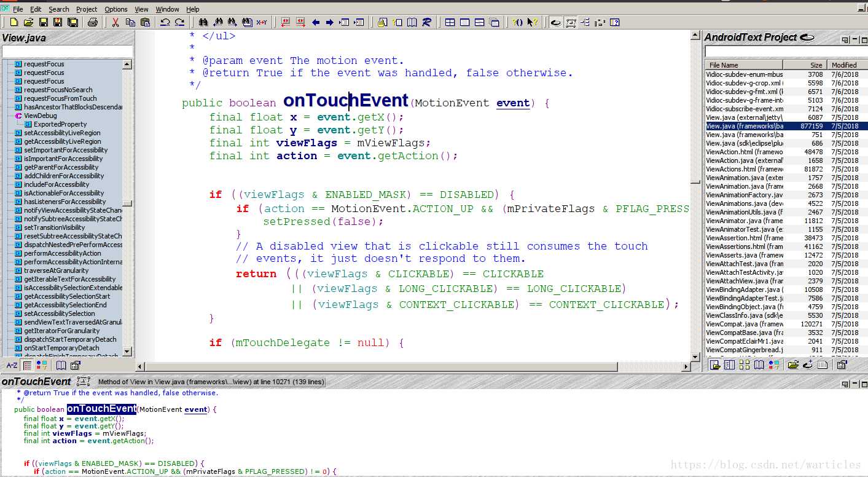The width and height of the screenshot is (868, 477).
Task: Click the Save All stacked disks icon
Action: click(72, 22)
